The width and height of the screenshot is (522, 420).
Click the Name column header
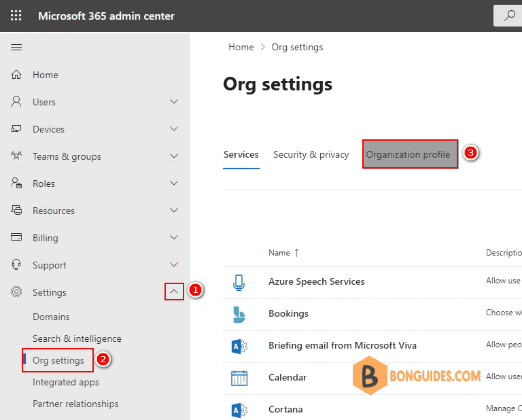tap(279, 253)
